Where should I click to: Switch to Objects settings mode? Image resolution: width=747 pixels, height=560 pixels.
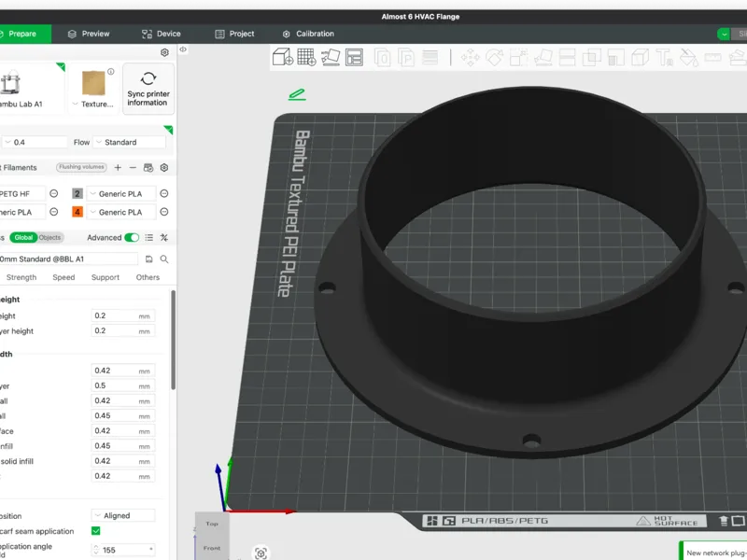pos(50,238)
